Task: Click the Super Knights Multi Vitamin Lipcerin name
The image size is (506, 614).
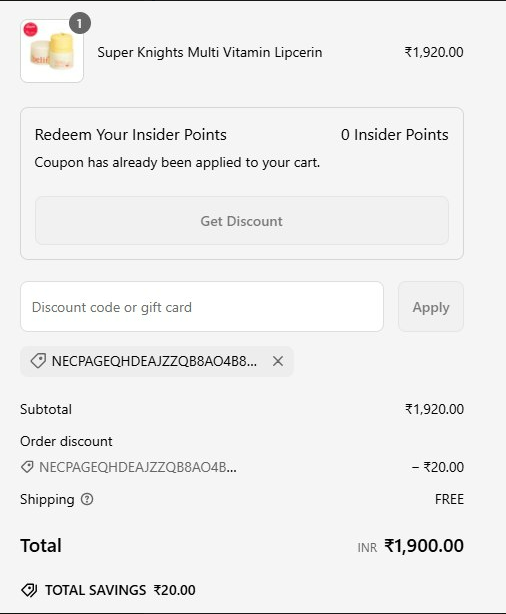Action: click(210, 52)
